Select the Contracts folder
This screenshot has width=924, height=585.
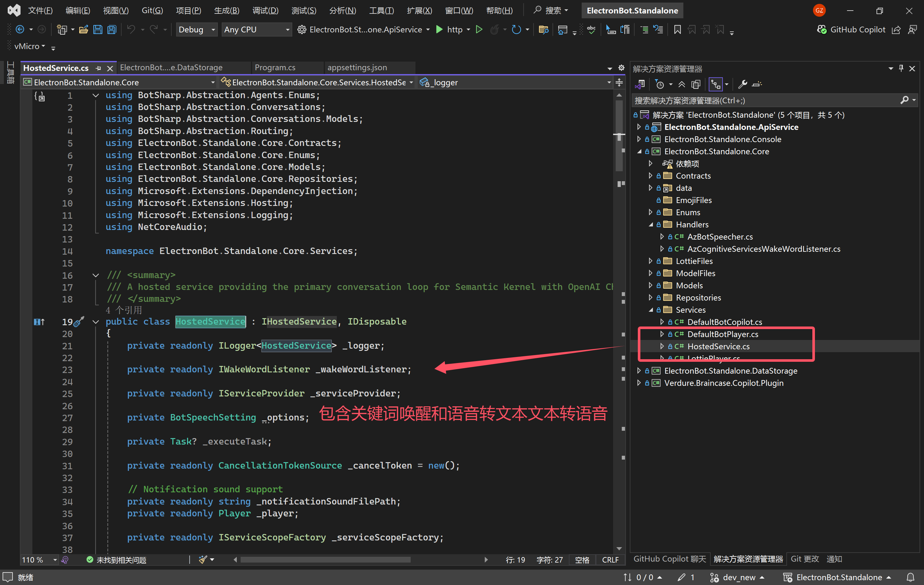coord(693,176)
